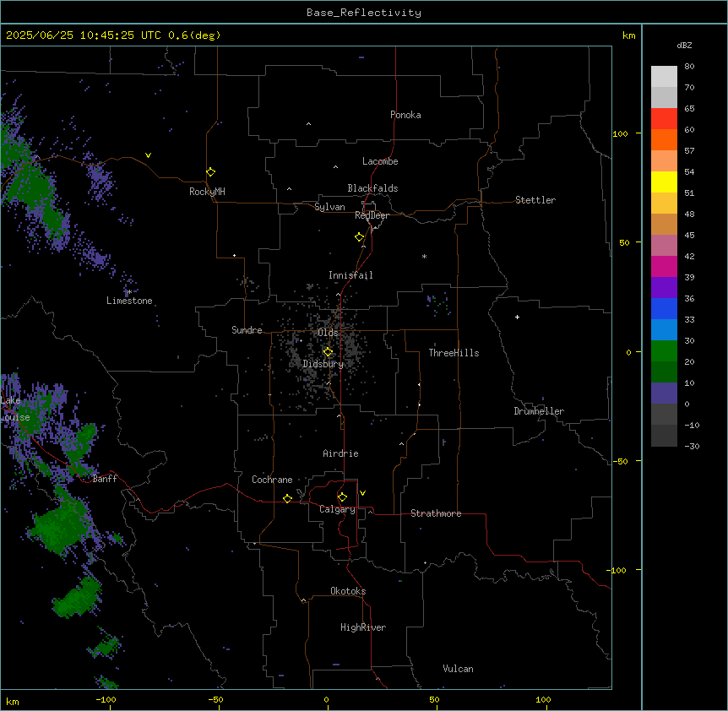Viewport: 728px width, 711px height.
Task: Select the yellow diamond marker between Olds and Didsbury
Action: (329, 352)
